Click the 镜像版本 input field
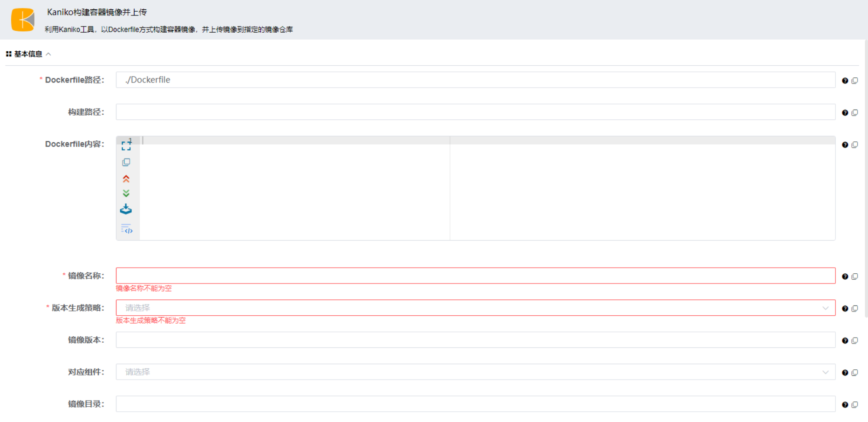This screenshot has height=422, width=868. point(475,340)
